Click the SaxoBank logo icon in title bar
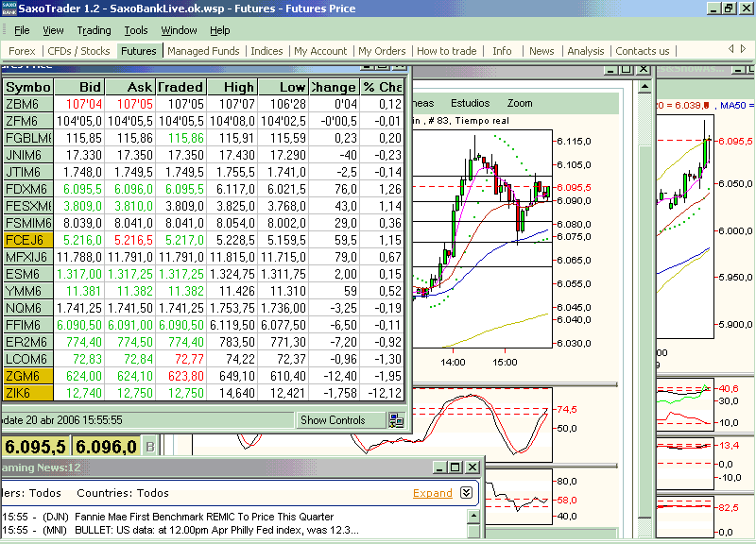The image size is (756, 544). coord(9,8)
